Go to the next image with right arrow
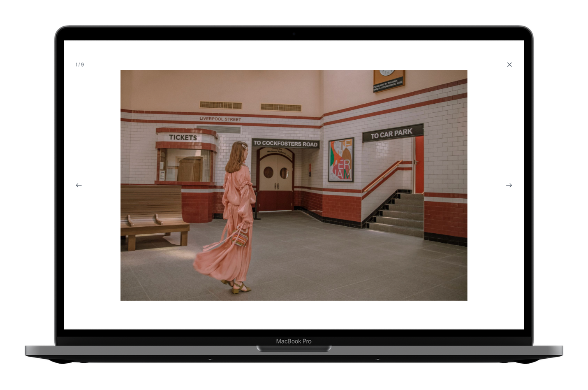This screenshot has height=390, width=588. coord(509,186)
